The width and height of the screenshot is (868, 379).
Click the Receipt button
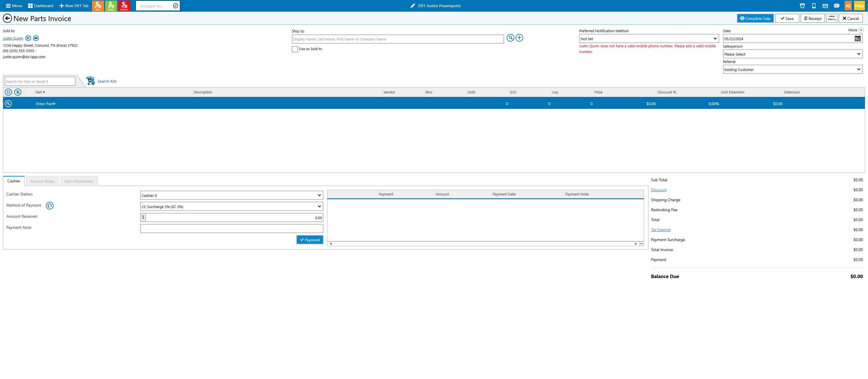(812, 19)
